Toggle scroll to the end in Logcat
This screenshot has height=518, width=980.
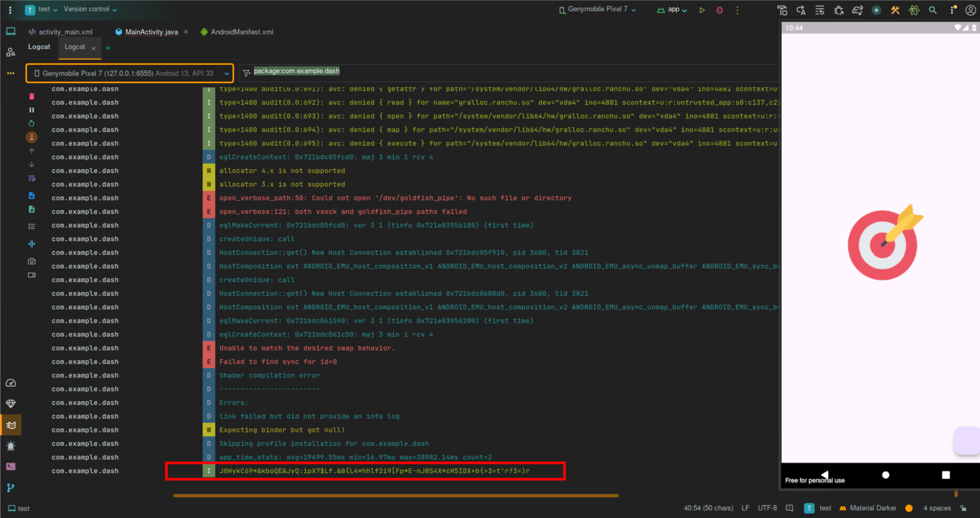31,137
